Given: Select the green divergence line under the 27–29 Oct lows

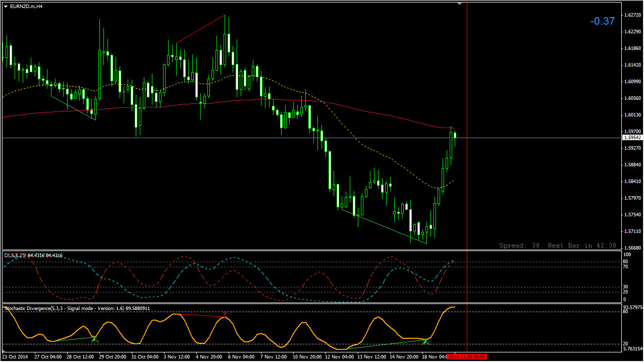Looking at the screenshot, I should pos(73,108).
